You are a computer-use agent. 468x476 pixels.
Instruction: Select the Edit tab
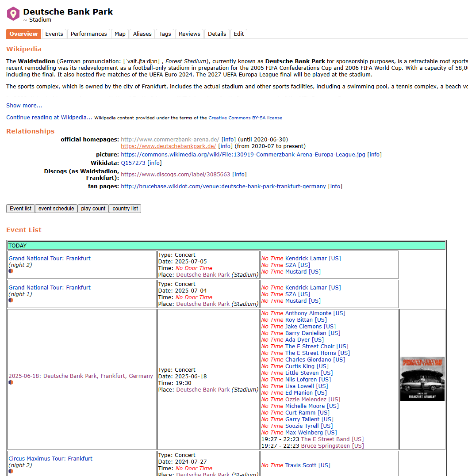point(239,34)
